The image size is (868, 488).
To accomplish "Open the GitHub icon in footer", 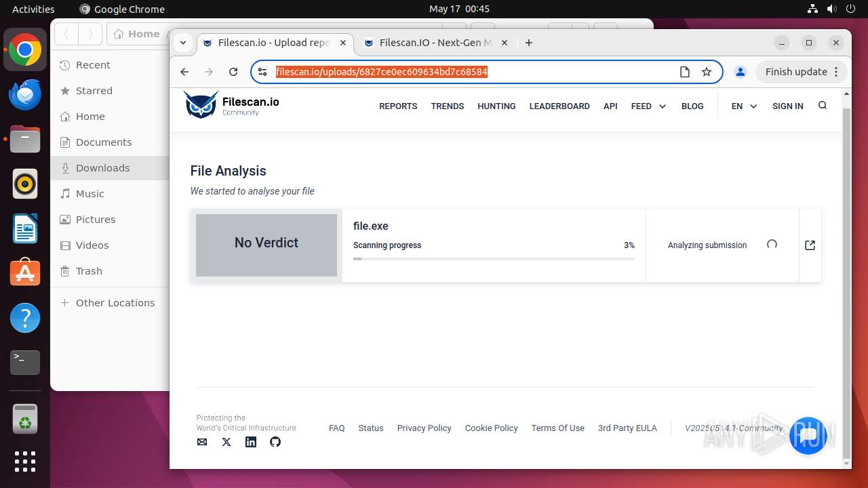I will [275, 442].
